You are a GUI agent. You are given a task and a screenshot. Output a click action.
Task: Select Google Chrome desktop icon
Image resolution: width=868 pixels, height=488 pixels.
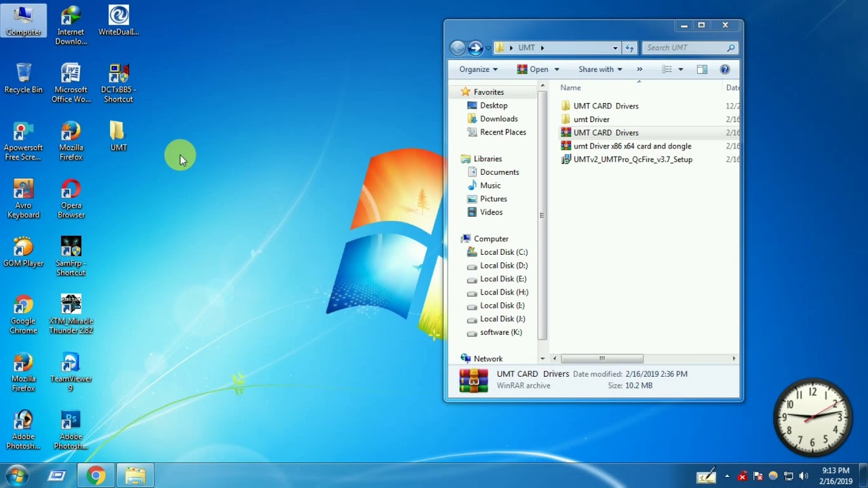pos(24,314)
